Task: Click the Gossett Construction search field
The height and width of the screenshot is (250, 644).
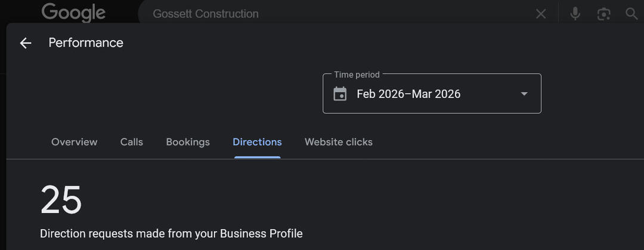Action: tap(334, 14)
